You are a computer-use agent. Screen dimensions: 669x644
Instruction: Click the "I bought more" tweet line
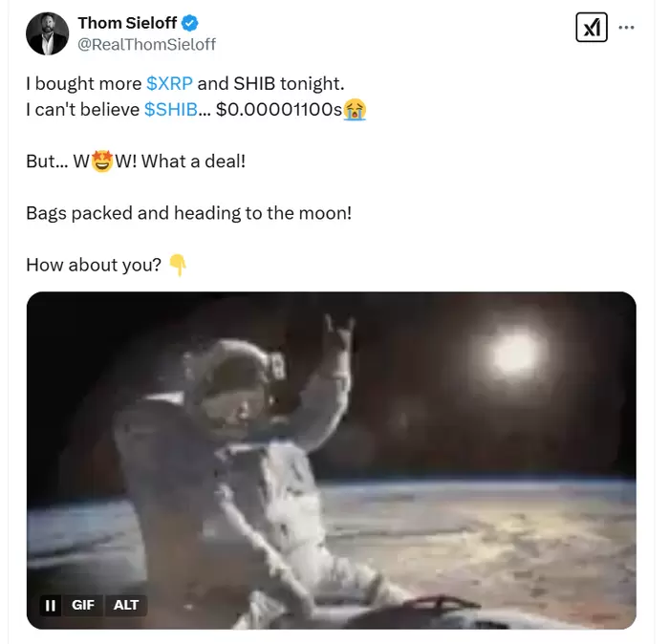point(84,83)
